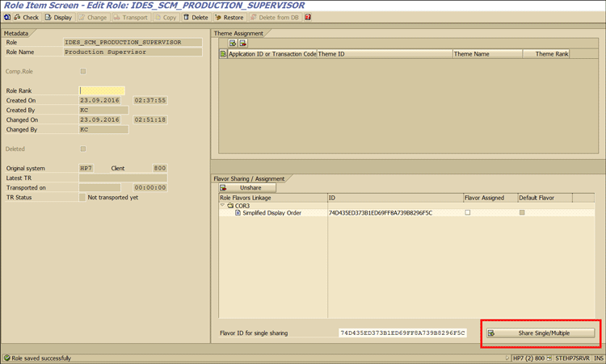Image resolution: width=606 pixels, height=364 pixels.
Task: Click green status icon in status bar
Action: 7,358
